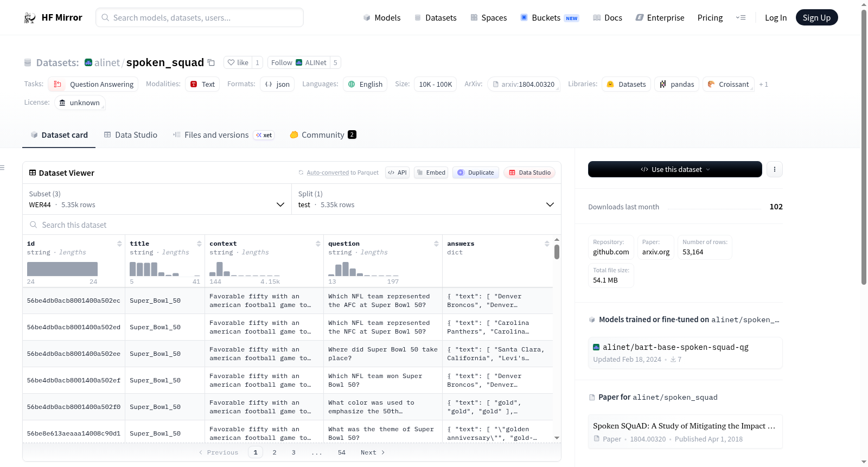Click the HF Mirror logo icon
Screen dimensions: 868x467
click(x=30, y=18)
